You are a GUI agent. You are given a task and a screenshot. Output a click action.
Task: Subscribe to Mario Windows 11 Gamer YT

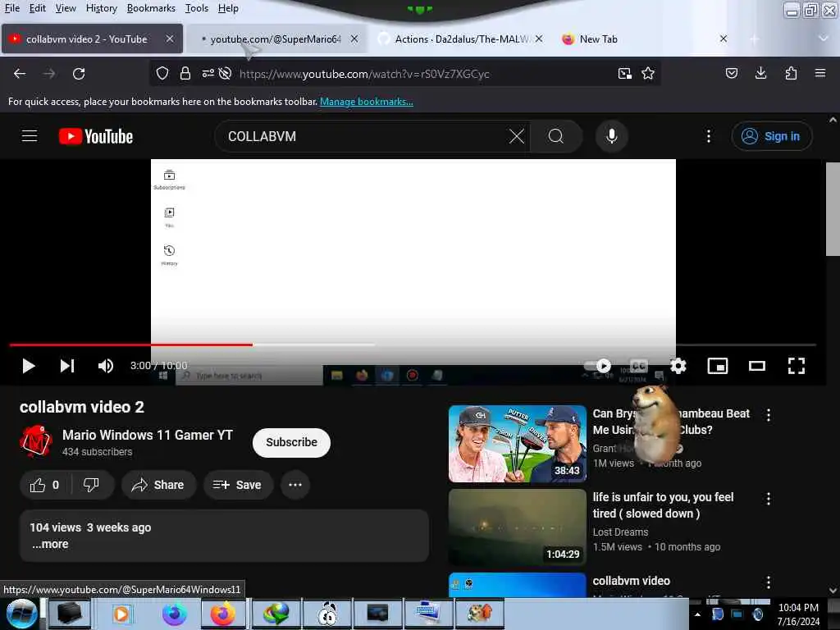point(291,442)
